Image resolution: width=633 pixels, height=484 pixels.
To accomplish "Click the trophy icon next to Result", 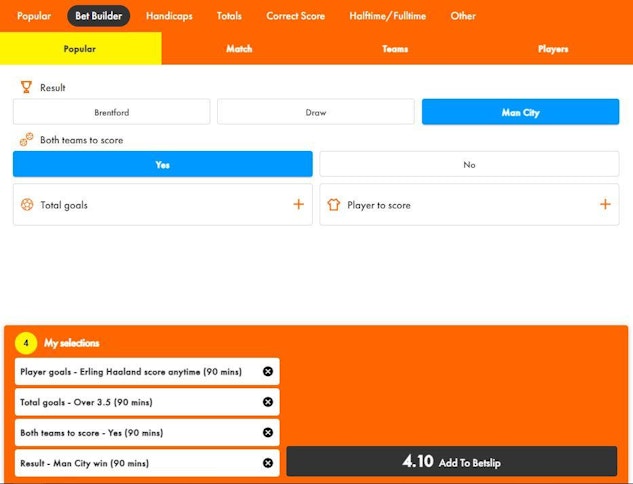I will coord(26,87).
